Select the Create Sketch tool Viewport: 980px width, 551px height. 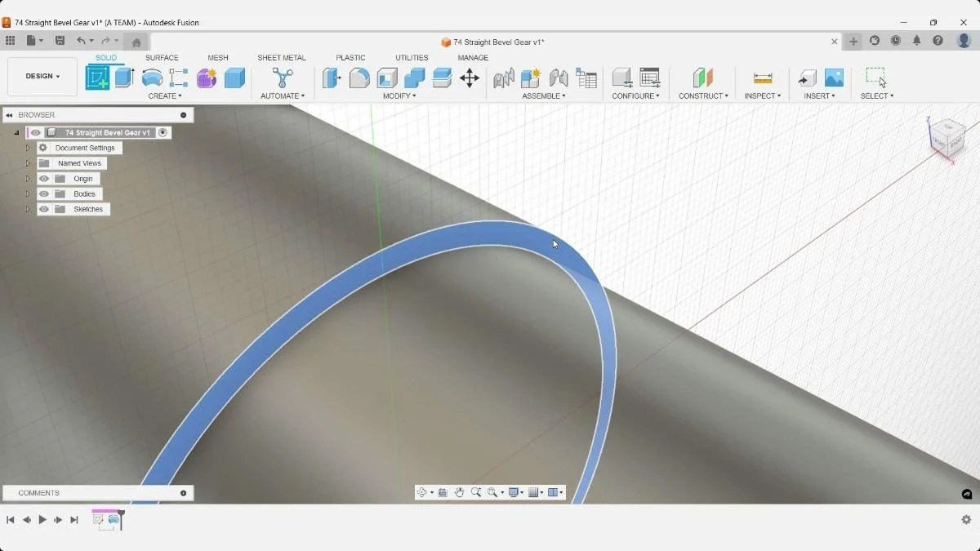coord(97,78)
